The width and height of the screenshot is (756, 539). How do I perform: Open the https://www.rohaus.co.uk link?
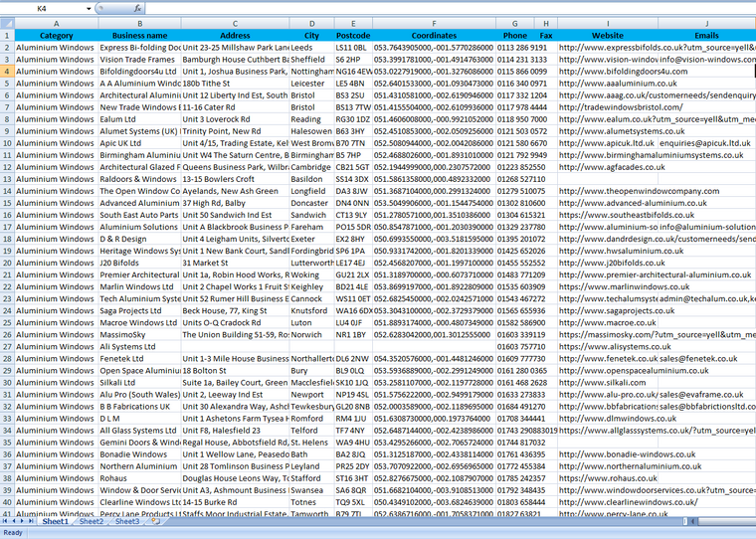coord(608,478)
